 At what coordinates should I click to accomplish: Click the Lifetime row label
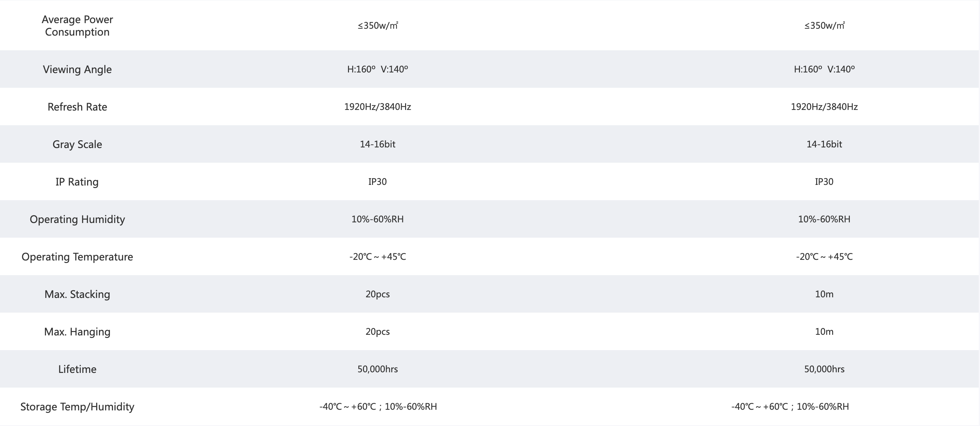pos(77,369)
